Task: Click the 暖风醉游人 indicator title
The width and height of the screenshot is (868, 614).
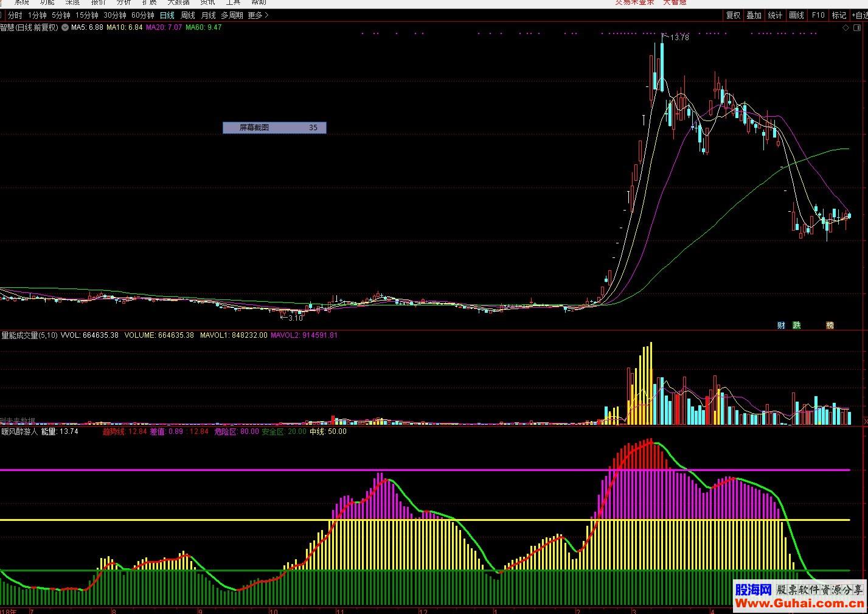Action: pos(19,431)
